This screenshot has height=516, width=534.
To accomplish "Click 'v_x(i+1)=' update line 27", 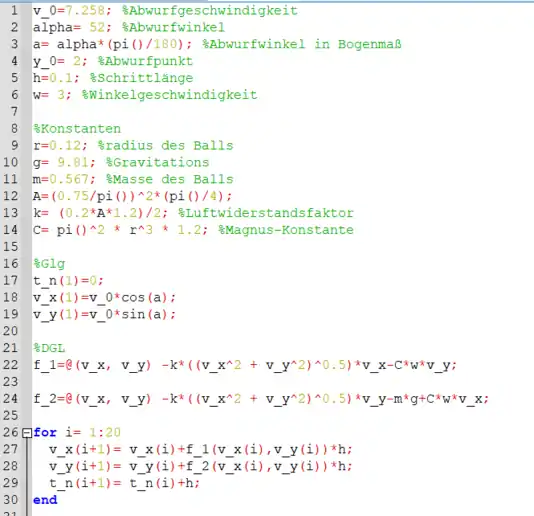I will (201, 450).
